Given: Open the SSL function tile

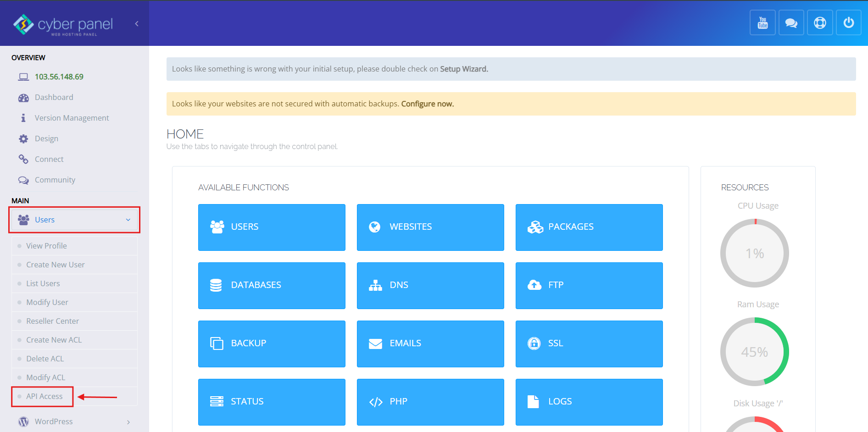Looking at the screenshot, I should (x=589, y=343).
